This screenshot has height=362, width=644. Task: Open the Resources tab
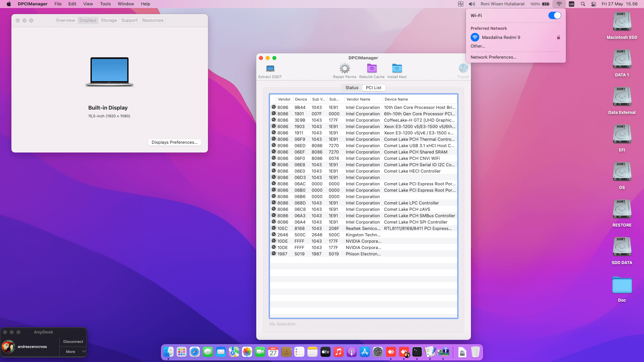click(x=153, y=20)
